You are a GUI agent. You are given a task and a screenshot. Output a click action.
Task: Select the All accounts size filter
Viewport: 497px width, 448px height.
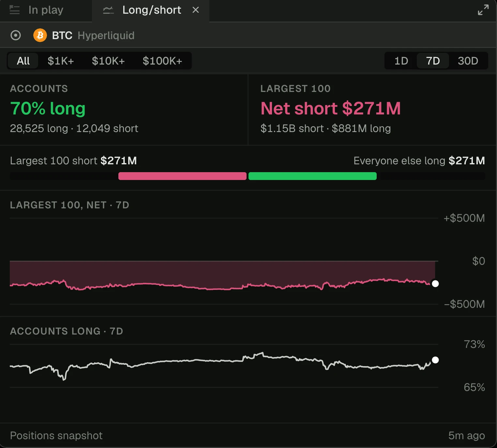click(23, 61)
